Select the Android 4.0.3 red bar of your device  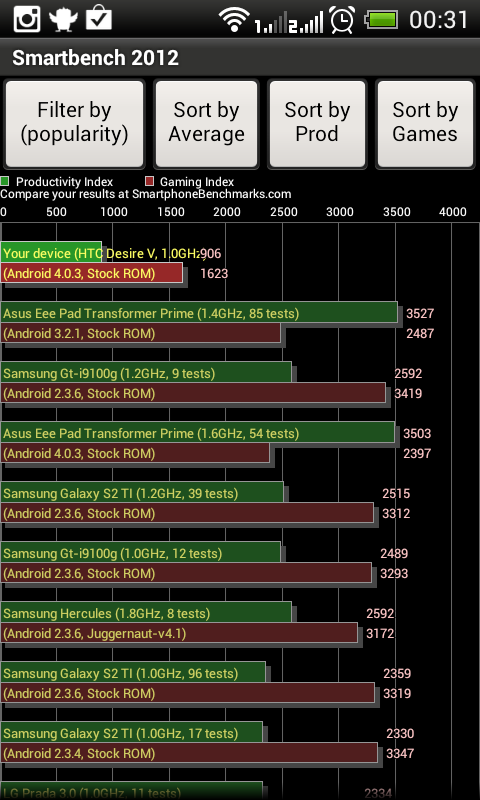(91, 273)
